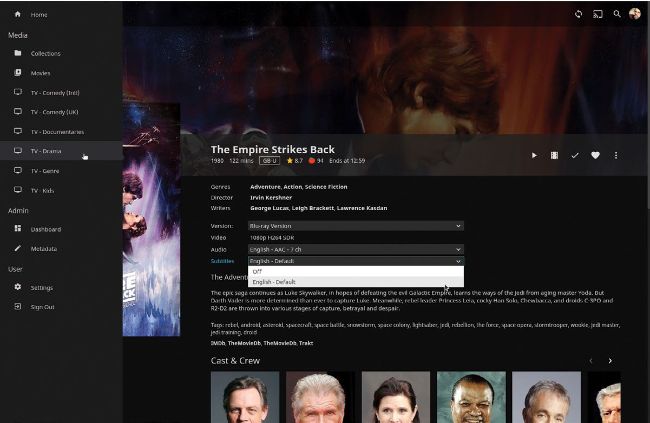The width and height of the screenshot is (650, 423).
Task: Open fourth cast member photo
Action: point(471,397)
